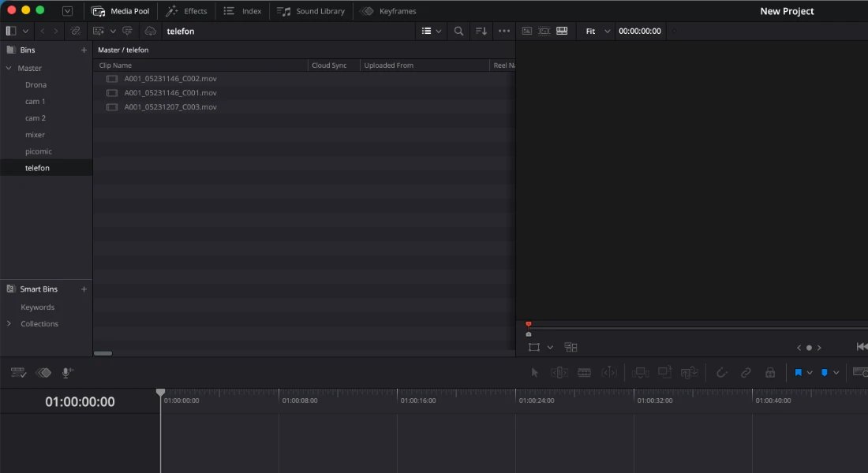868x473 pixels.
Task: Toggle the safe area overlay viewer icon
Action: coord(544,31)
